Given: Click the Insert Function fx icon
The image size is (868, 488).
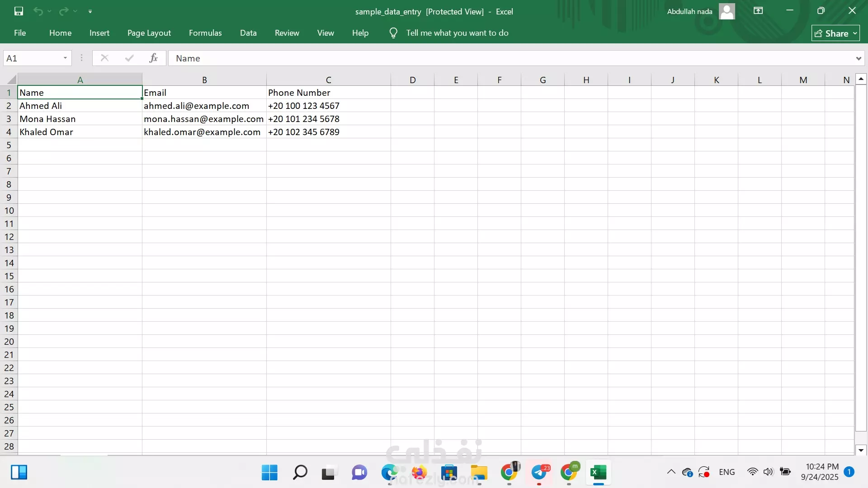Looking at the screenshot, I should point(153,58).
